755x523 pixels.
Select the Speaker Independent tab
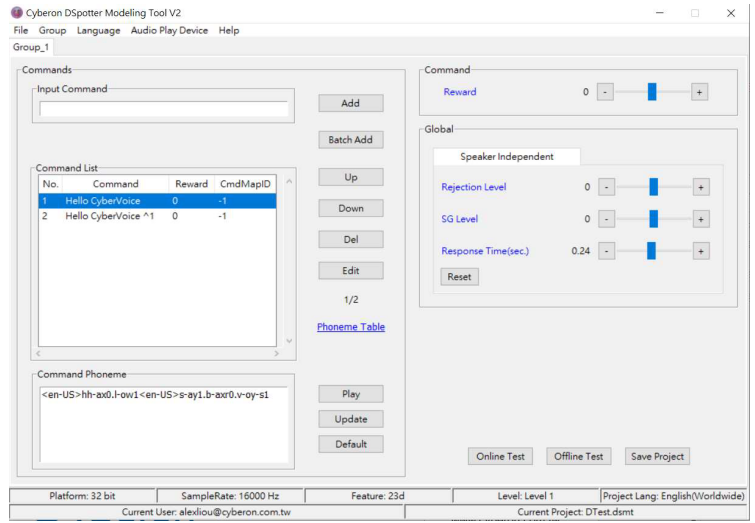pyautogui.click(x=507, y=157)
